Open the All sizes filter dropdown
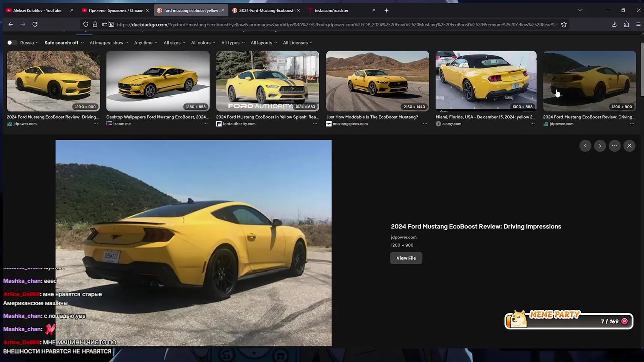This screenshot has height=362, width=644. pyautogui.click(x=174, y=43)
